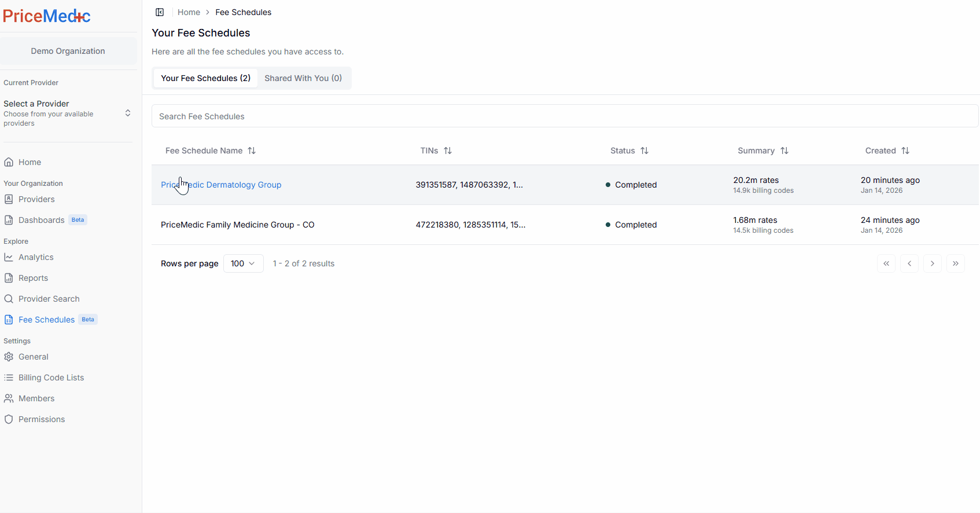This screenshot has width=980, height=513.
Task: Click Completed status in Dermatology Group row
Action: 631,185
